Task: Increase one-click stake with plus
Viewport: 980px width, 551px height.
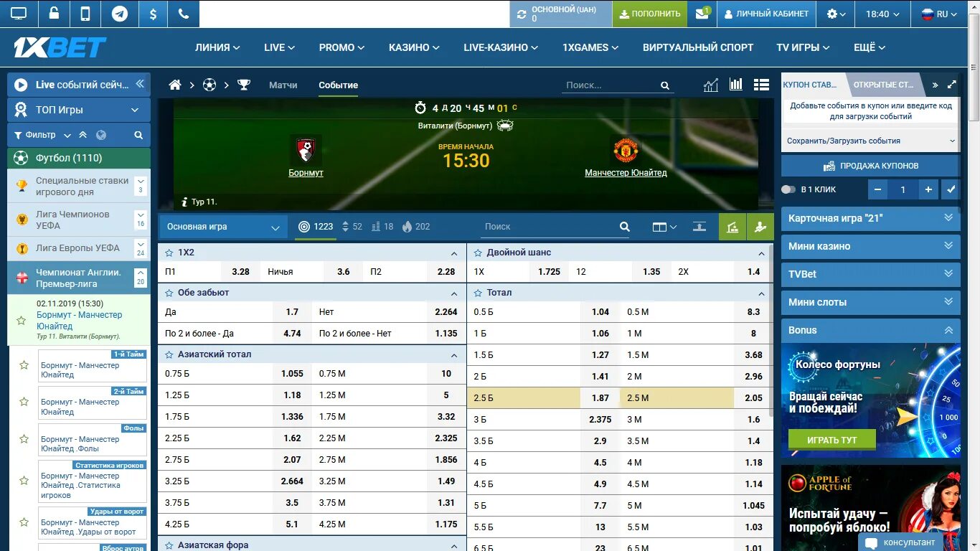Action: point(928,190)
